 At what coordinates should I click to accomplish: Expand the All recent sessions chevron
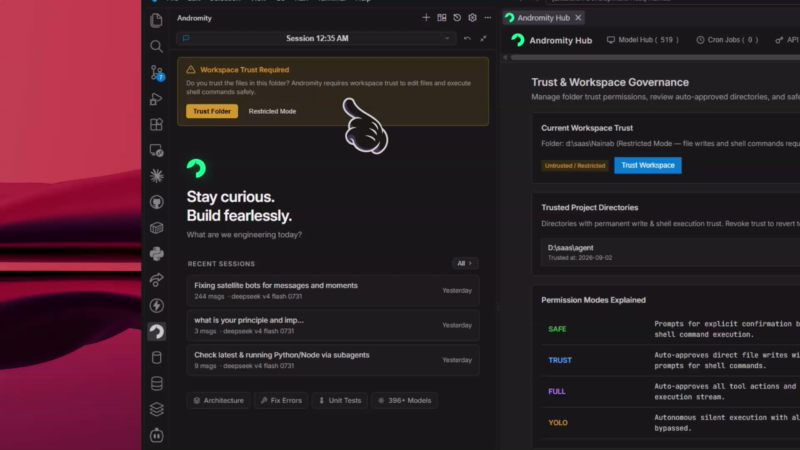465,263
